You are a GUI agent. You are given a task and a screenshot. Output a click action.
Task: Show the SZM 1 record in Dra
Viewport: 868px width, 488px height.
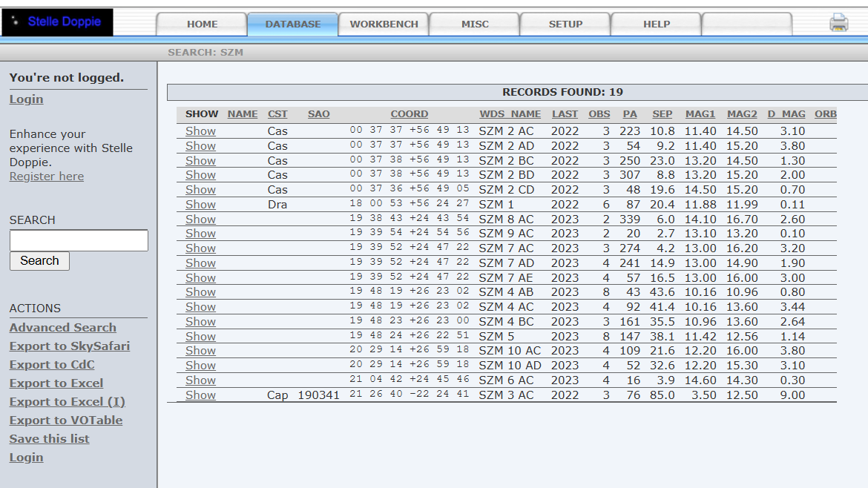pyautogui.click(x=200, y=205)
